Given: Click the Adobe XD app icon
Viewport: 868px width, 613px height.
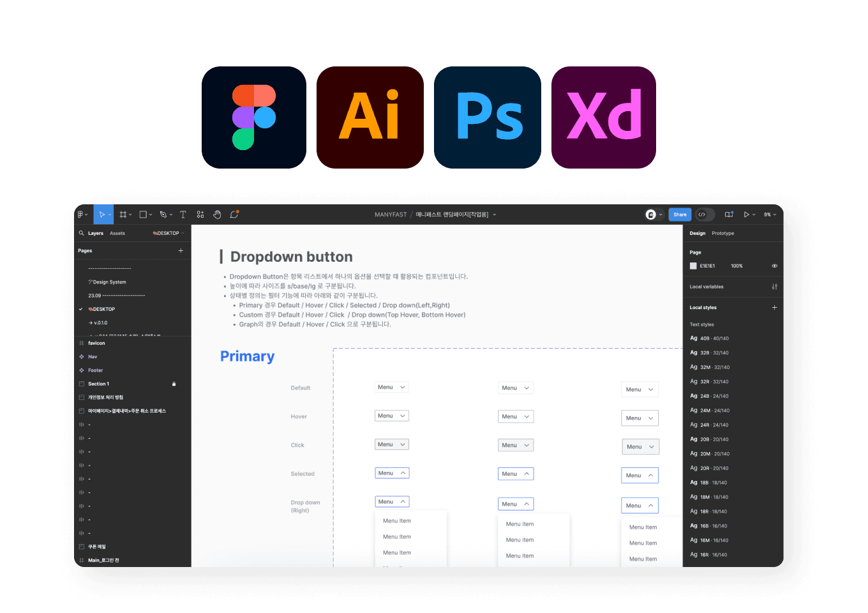Looking at the screenshot, I should [604, 117].
